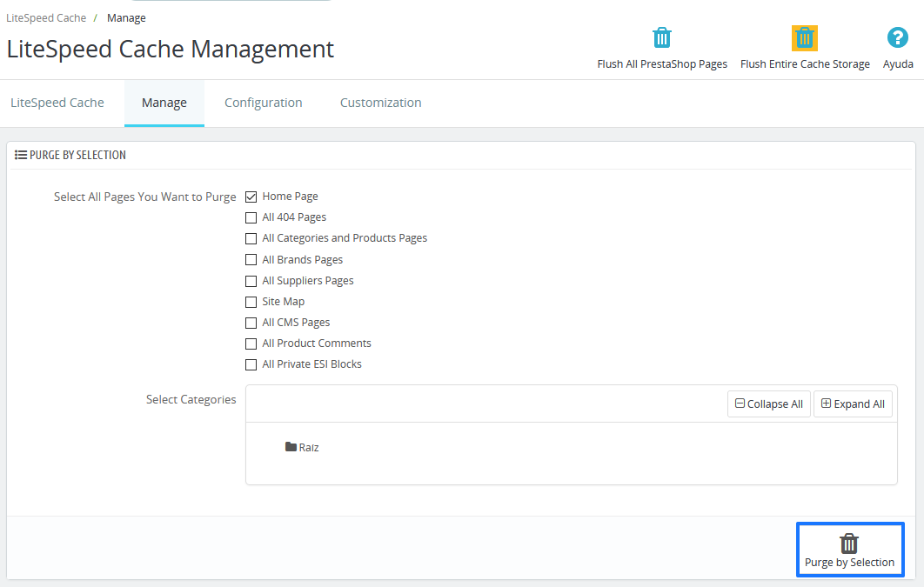Open the Configuration tab
Viewport: 924px width, 587px height.
(264, 103)
